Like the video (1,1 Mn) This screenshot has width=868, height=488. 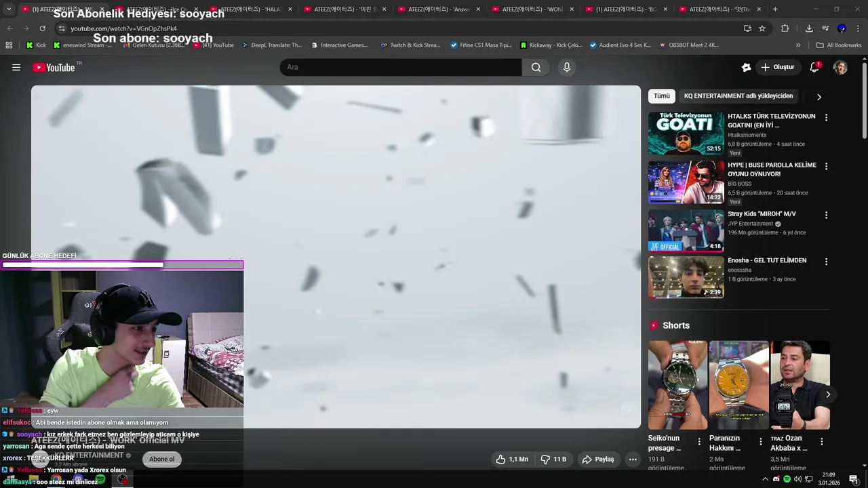(x=512, y=459)
